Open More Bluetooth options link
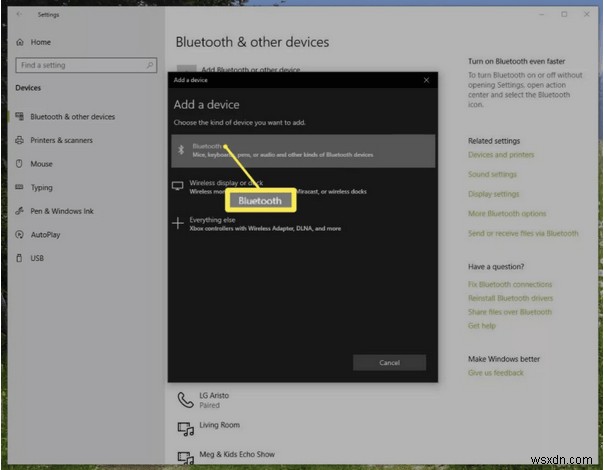Screen dimensions: 604x470 [507, 213]
